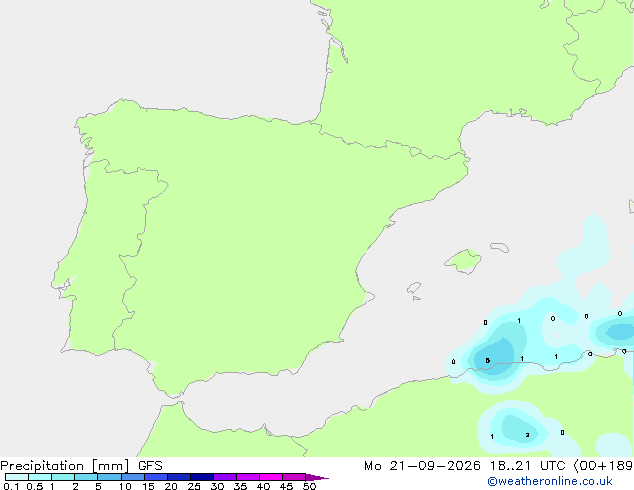Click the 1–2 mm cyan legend swatch
Image resolution: width=634 pixels, height=490 pixels.
coord(63,477)
